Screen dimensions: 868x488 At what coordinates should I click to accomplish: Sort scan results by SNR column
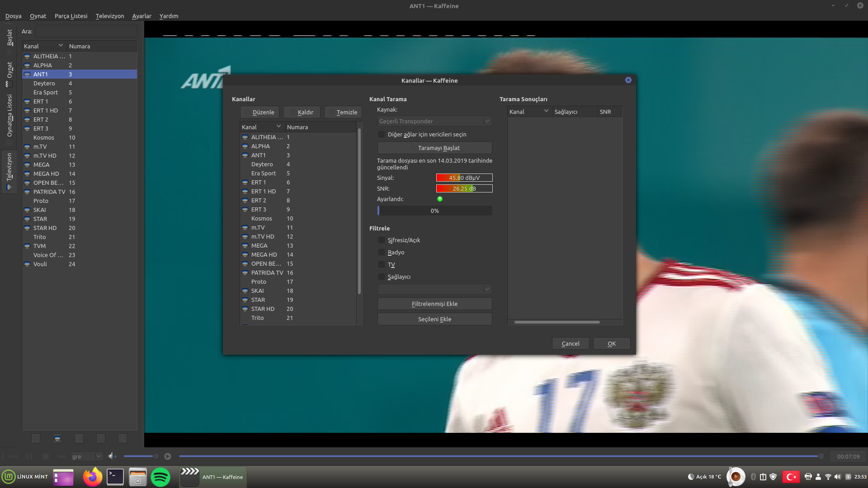tap(609, 112)
